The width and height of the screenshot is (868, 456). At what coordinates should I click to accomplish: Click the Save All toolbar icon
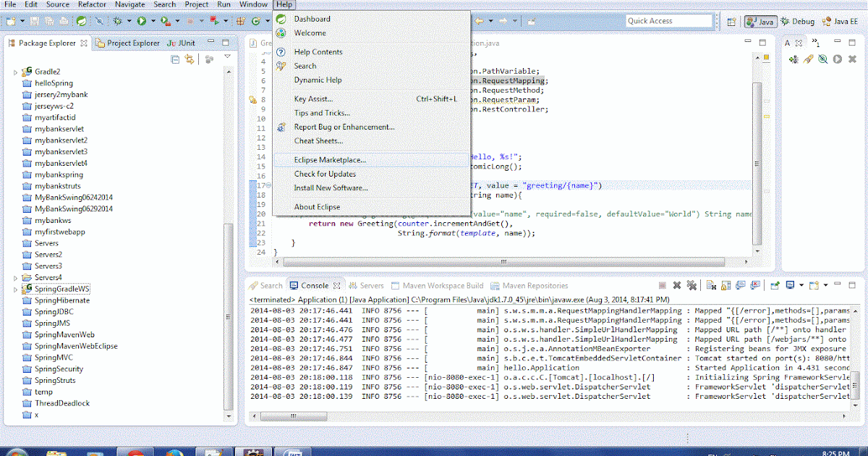[x=51, y=22]
